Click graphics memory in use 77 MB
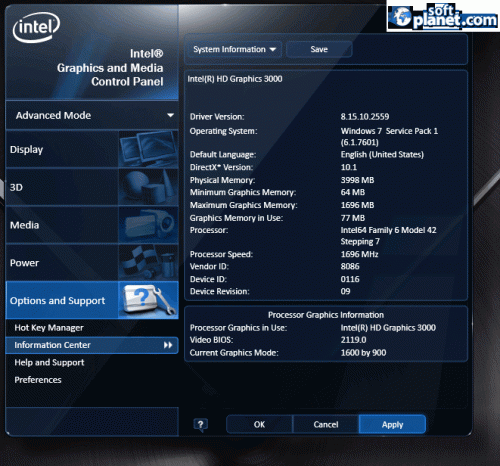This screenshot has width=500, height=466. tap(353, 218)
